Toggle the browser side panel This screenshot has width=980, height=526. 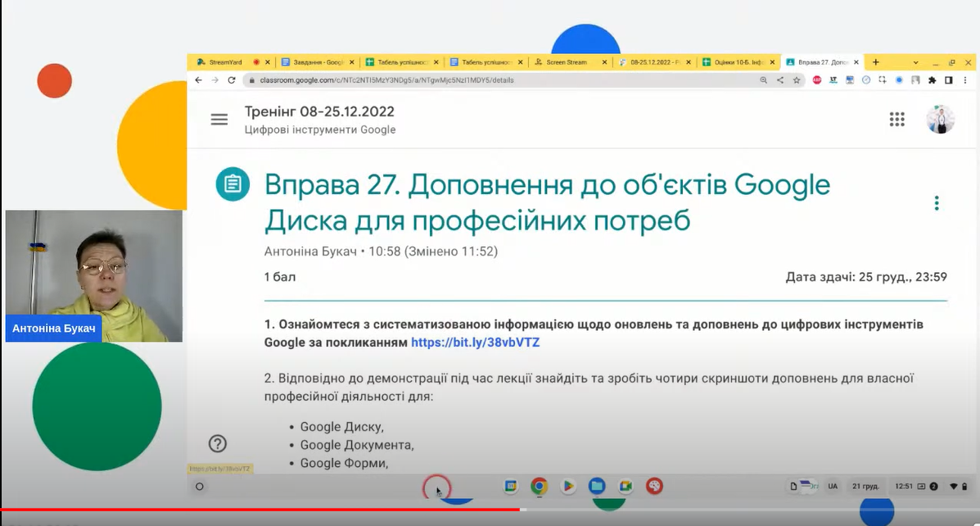(948, 80)
